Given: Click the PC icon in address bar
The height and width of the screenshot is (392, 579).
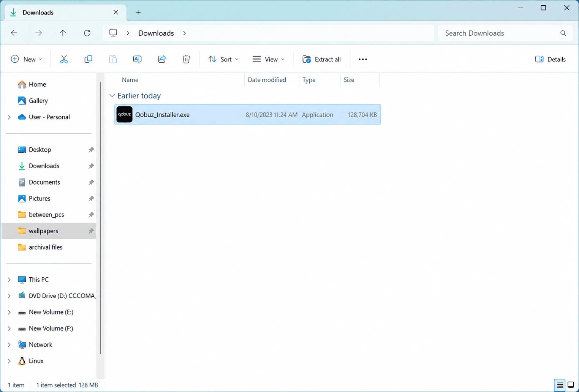Looking at the screenshot, I should 113,33.
